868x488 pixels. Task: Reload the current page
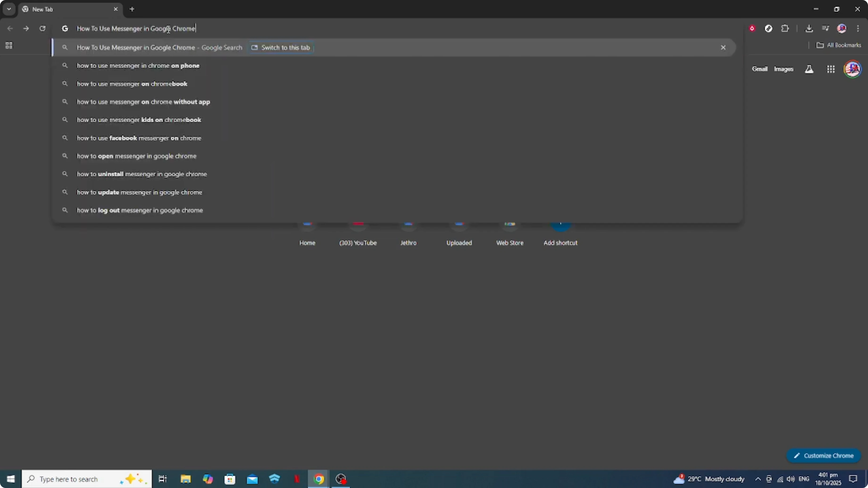pos(42,29)
